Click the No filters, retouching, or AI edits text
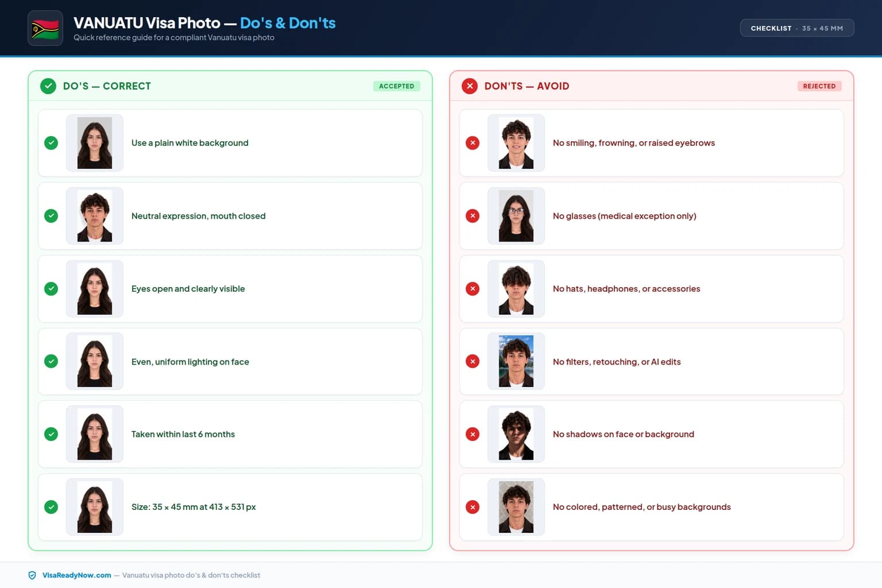The height and width of the screenshot is (588, 882). tap(617, 362)
